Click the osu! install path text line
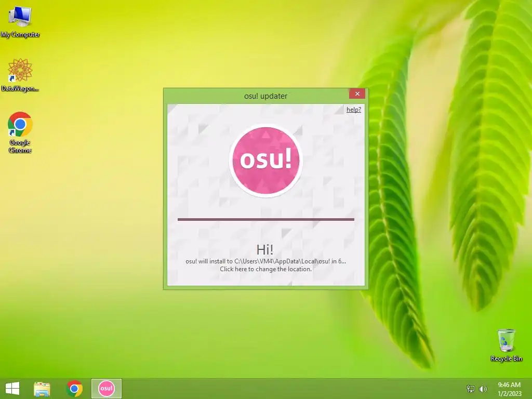 [265, 261]
